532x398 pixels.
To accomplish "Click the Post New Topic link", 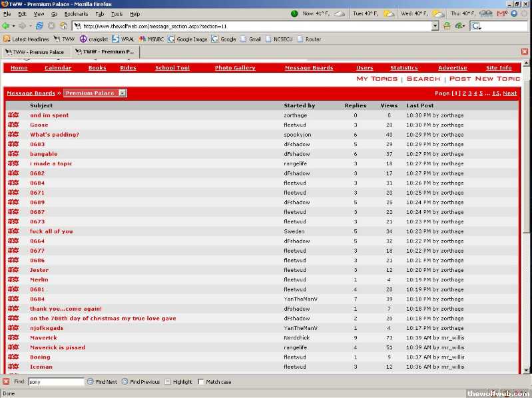I will pyautogui.click(x=484, y=79).
